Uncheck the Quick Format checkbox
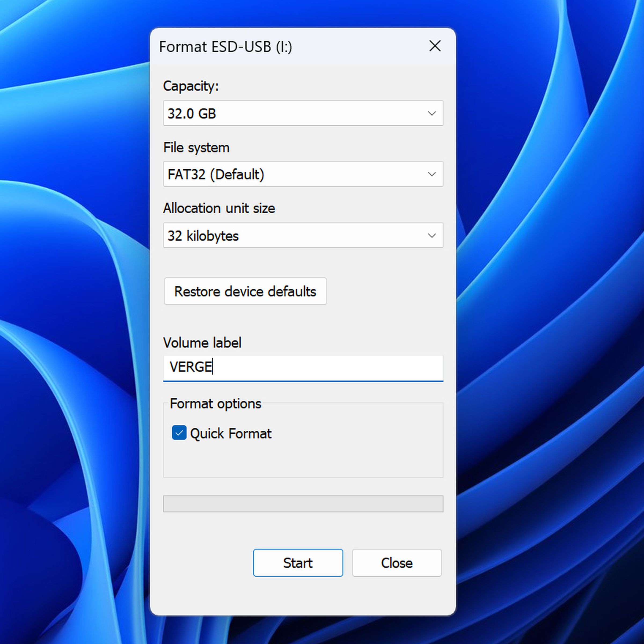The image size is (644, 644). point(179,433)
